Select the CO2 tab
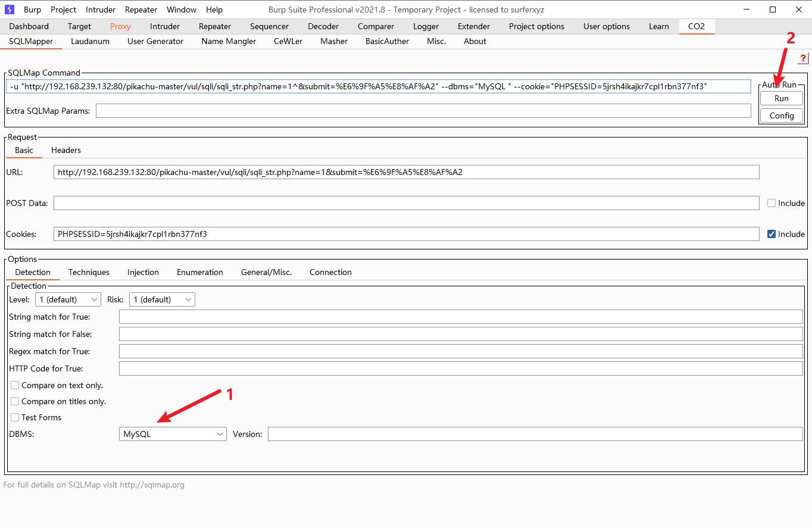 click(x=697, y=26)
